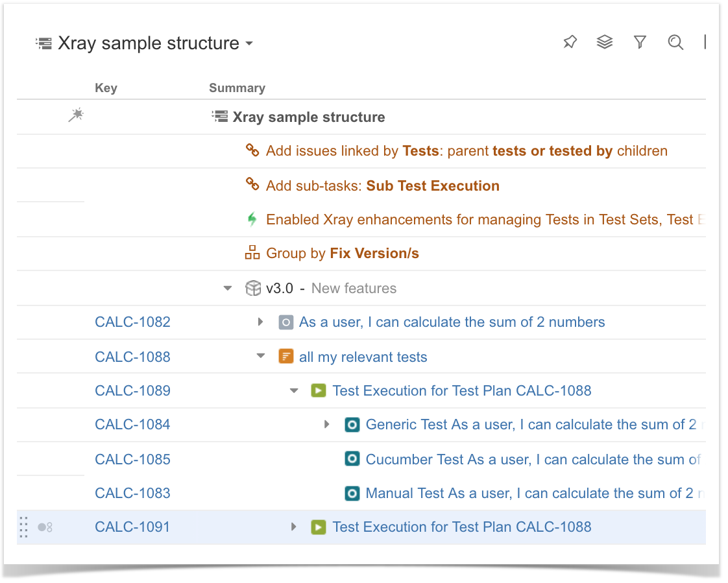The image size is (728, 583).
Task: Click green Test Execution icon of CALC-1091
Action: [x=319, y=527]
